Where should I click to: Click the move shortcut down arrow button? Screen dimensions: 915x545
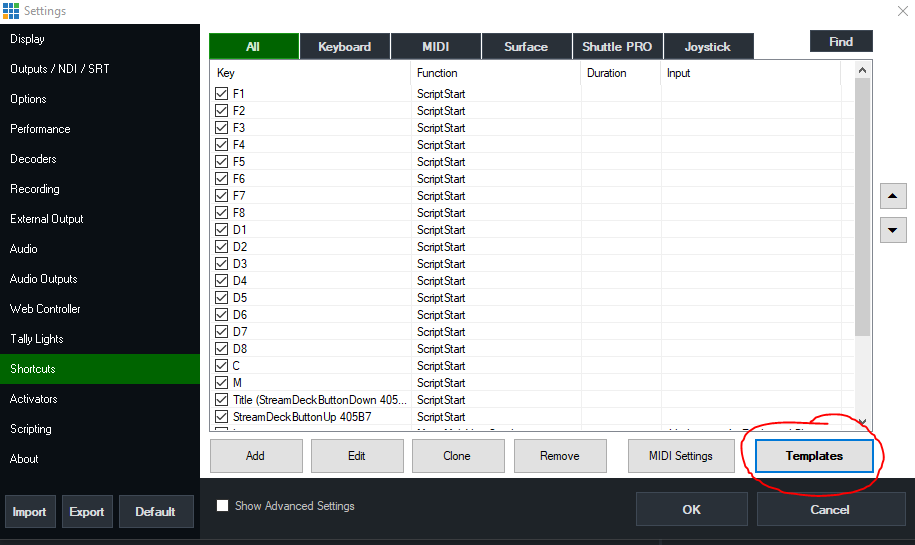click(x=893, y=230)
